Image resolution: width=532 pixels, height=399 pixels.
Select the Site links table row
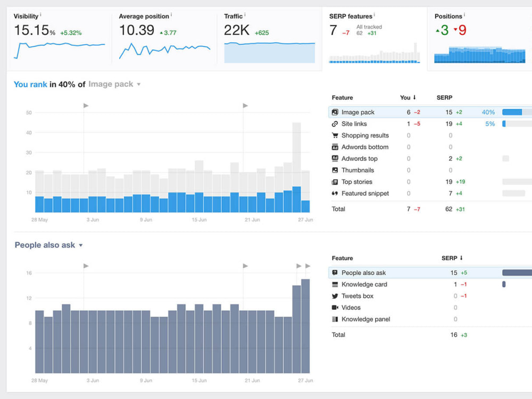click(430, 124)
